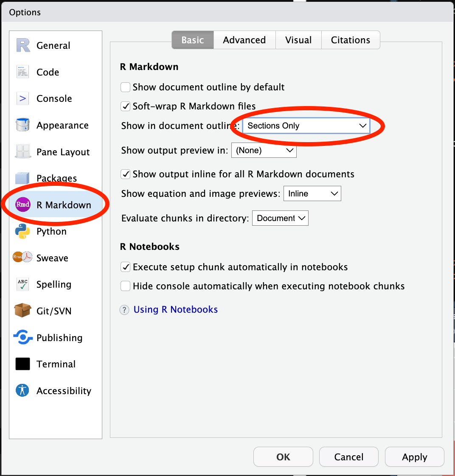Click the Pane Layout grid icon
The image size is (455, 476).
coord(23,151)
